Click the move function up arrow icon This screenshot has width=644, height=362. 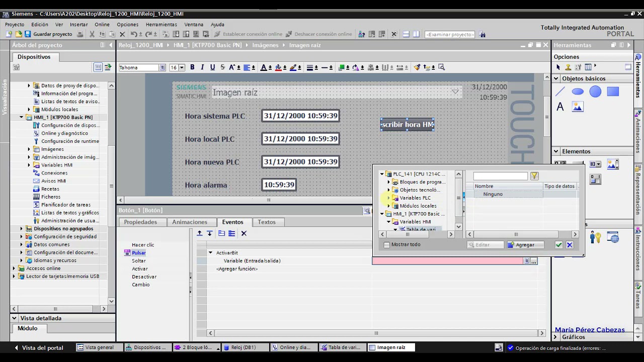(x=200, y=233)
